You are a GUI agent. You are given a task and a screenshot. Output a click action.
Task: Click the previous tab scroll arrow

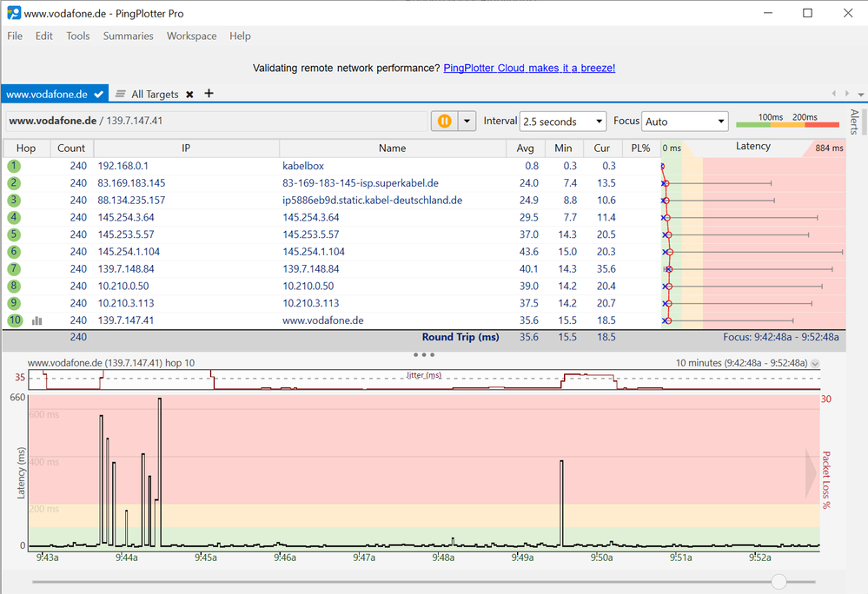833,94
